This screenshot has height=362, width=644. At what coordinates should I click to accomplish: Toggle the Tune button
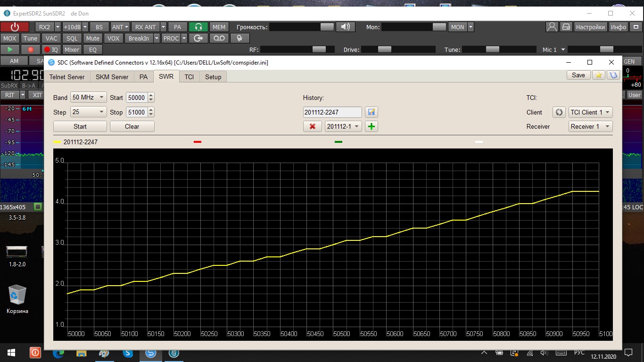30,38
